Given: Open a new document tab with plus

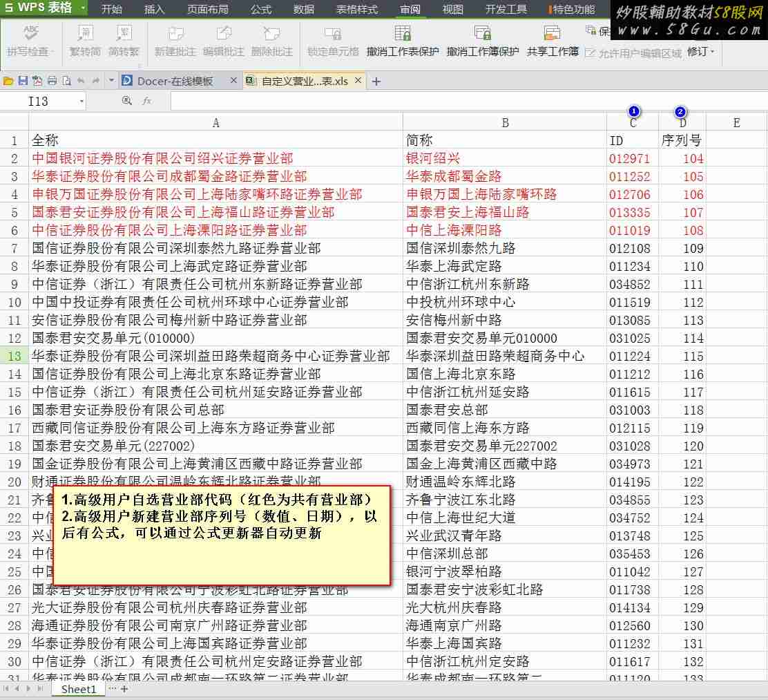Looking at the screenshot, I should tap(376, 82).
